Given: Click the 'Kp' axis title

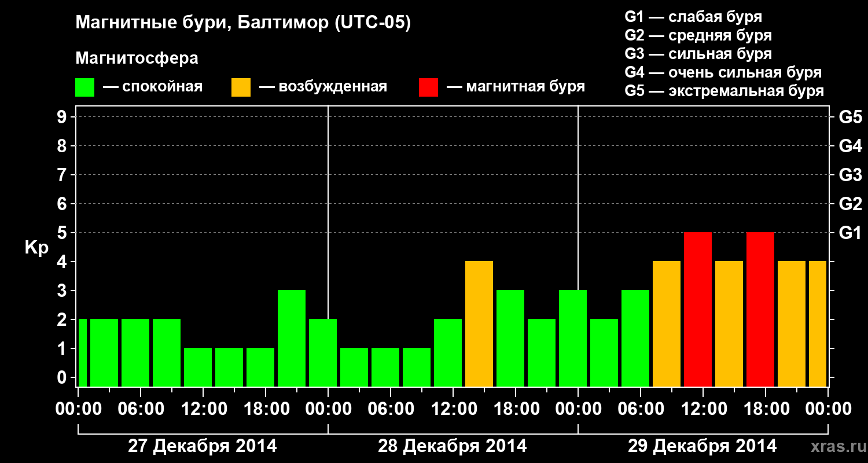Looking at the screenshot, I should 36,248.
